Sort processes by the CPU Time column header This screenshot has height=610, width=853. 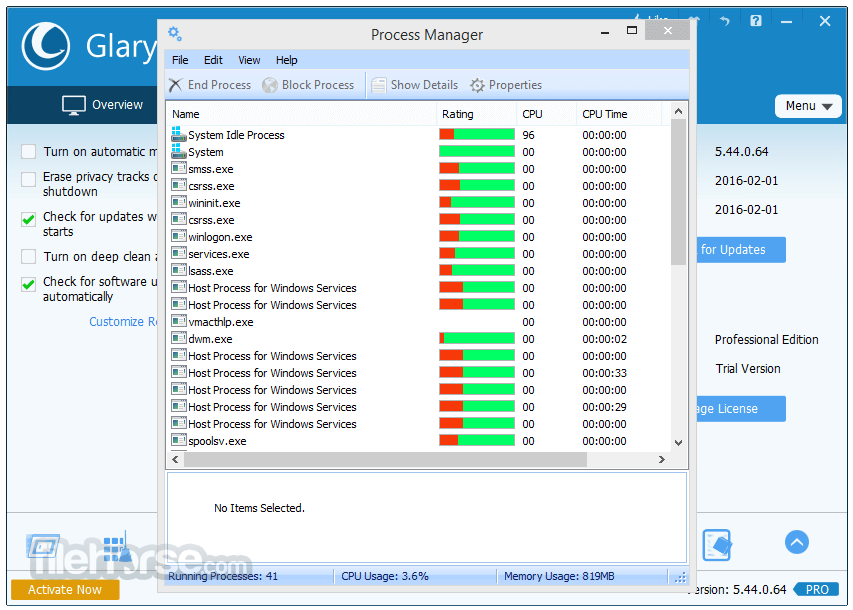[x=619, y=114]
